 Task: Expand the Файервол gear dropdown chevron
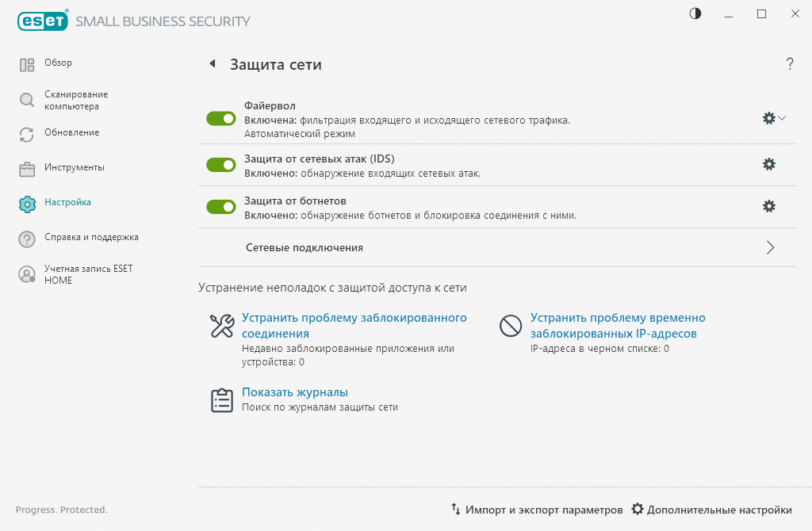click(783, 117)
